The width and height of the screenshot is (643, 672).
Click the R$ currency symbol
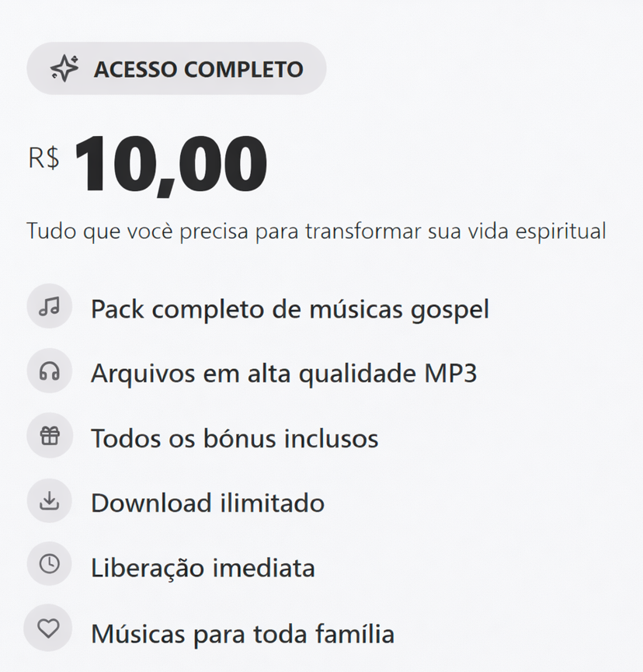click(43, 158)
